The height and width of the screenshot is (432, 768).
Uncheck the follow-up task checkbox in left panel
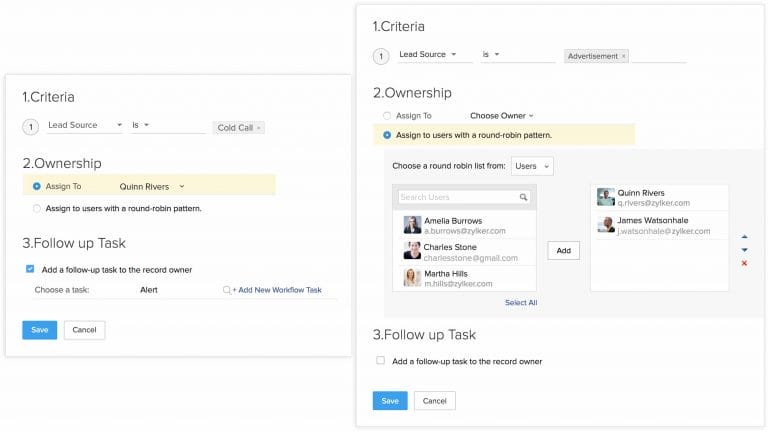click(x=30, y=269)
